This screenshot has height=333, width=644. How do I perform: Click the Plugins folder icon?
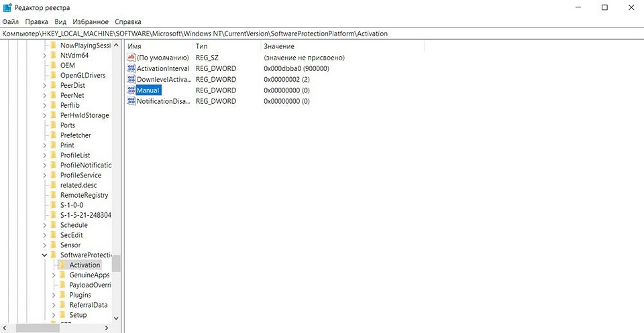62,295
